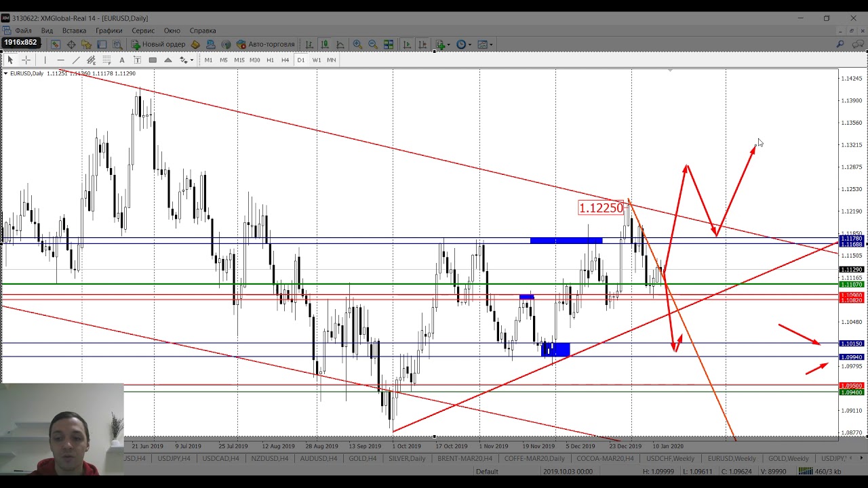This screenshot has height=488, width=868.
Task: Select the vertical line tool
Action: pyautogui.click(x=45, y=60)
